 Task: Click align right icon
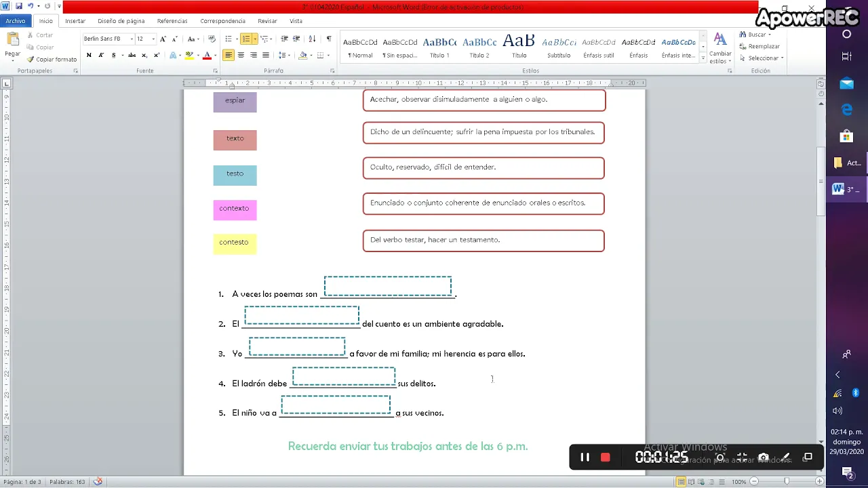click(253, 56)
